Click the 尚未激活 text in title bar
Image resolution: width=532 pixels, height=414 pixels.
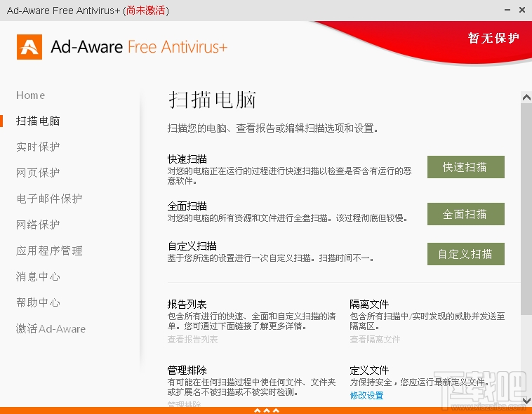(x=146, y=11)
